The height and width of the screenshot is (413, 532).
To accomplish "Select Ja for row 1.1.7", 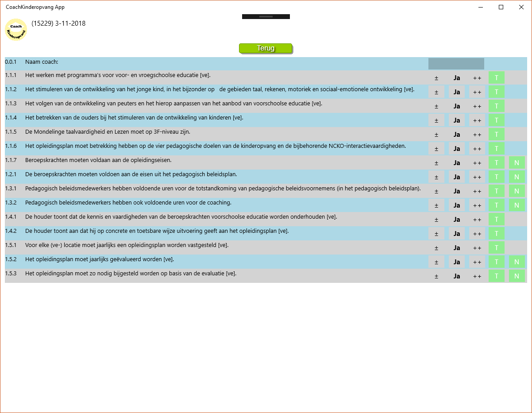I will click(x=457, y=163).
